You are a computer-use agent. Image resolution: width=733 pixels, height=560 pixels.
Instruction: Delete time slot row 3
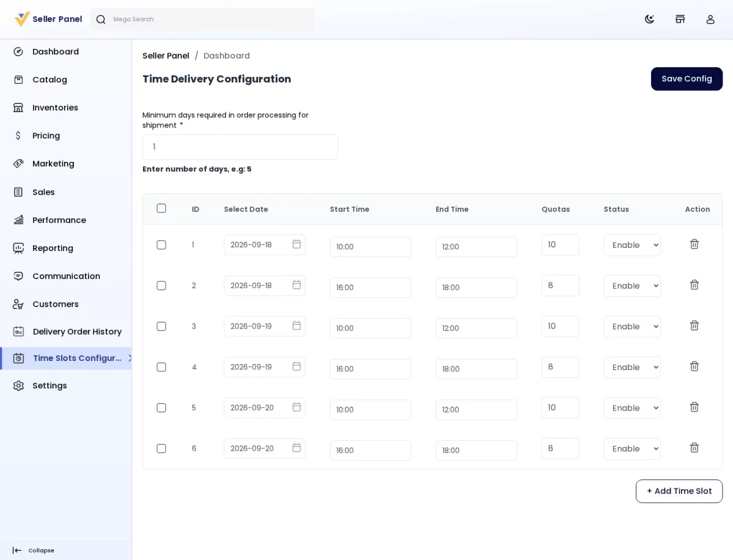pos(695,325)
